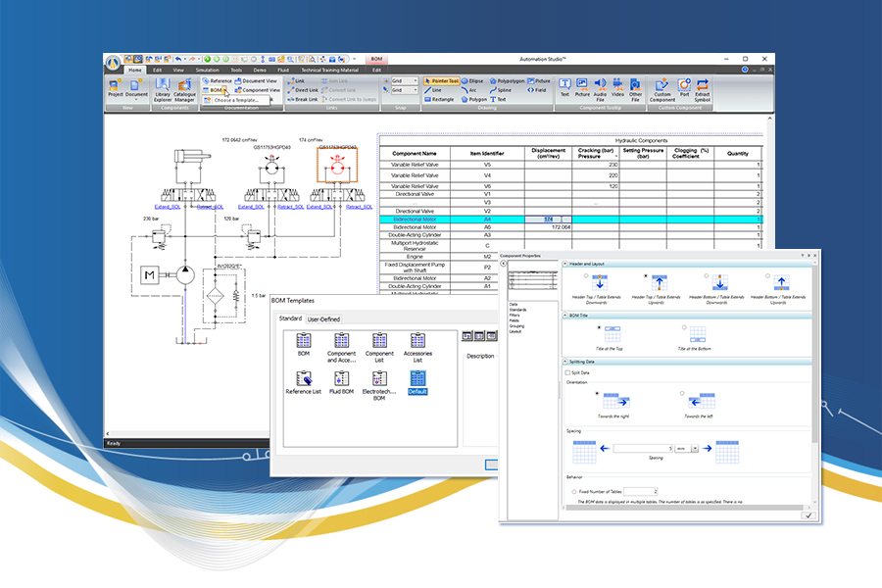882x588 pixels.
Task: Create a Custom Component
Action: click(x=662, y=90)
